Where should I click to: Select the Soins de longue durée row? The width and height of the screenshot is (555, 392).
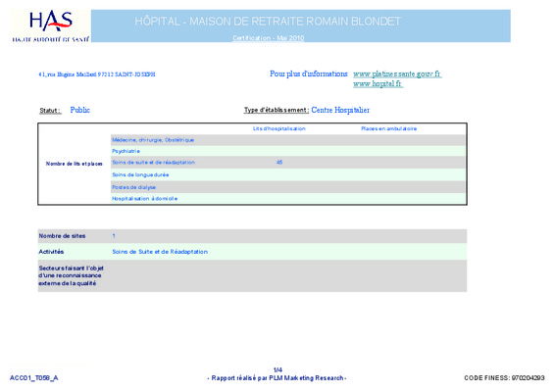coord(288,174)
